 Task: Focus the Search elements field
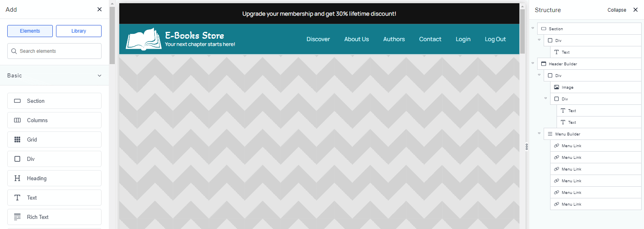54,51
